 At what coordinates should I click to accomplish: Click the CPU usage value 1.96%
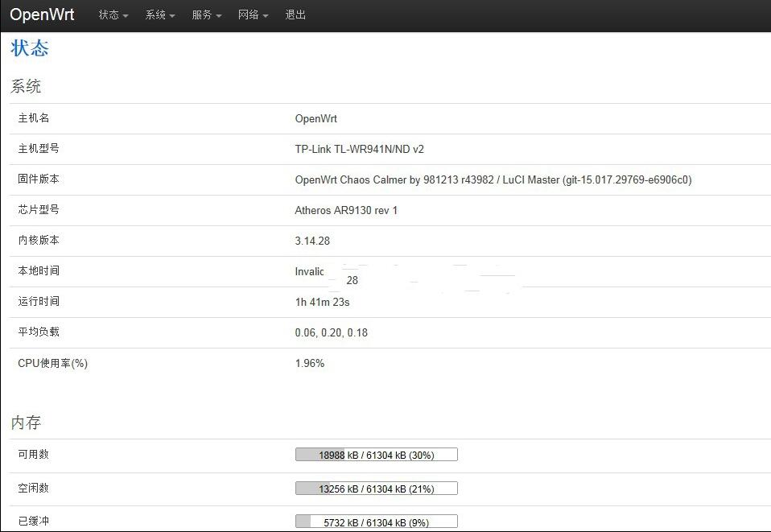click(310, 363)
